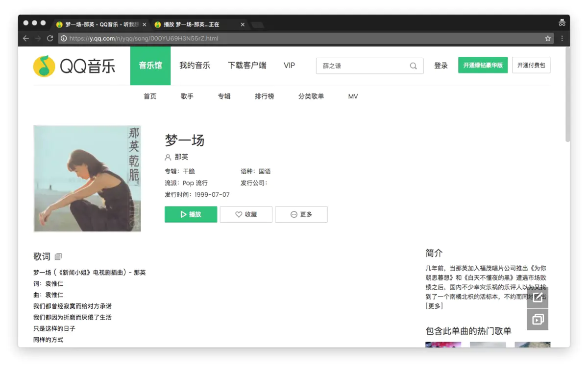Click the magnifier icon in the search bar
The height and width of the screenshot is (369, 588).
point(413,66)
